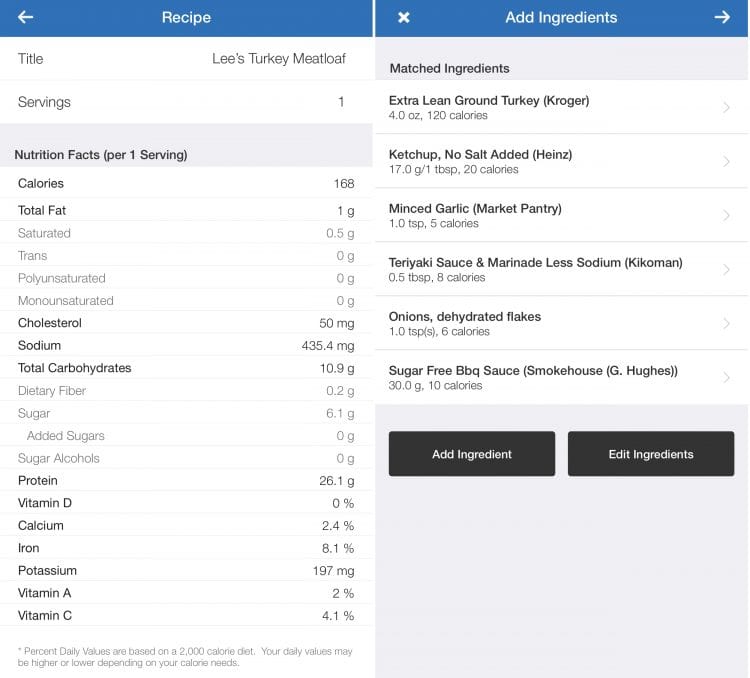Expand Ketchup, No Salt Added chevron
Viewport: 750px width, 678px height.
726,161
